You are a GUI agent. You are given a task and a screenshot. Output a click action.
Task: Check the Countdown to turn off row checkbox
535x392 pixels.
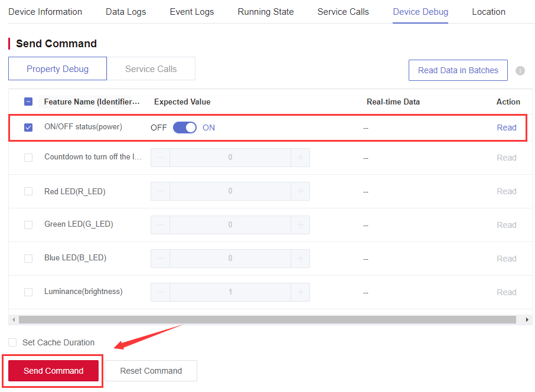pos(28,158)
